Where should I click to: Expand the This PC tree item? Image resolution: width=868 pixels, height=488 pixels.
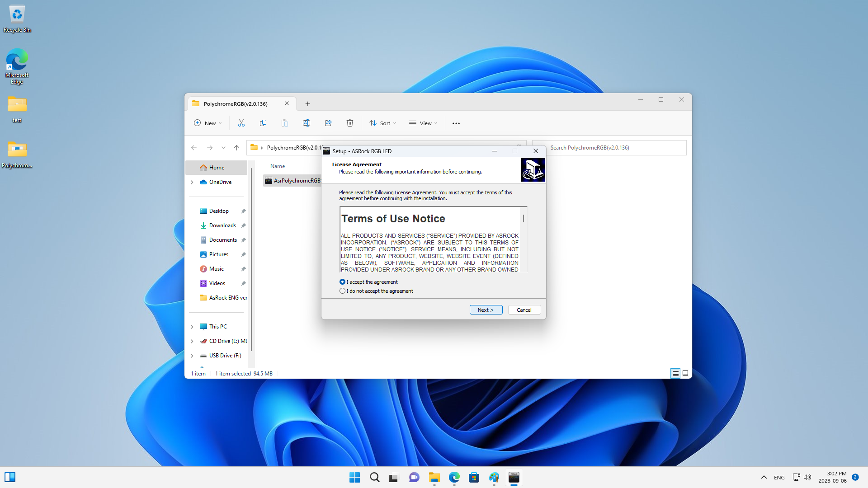pos(192,327)
